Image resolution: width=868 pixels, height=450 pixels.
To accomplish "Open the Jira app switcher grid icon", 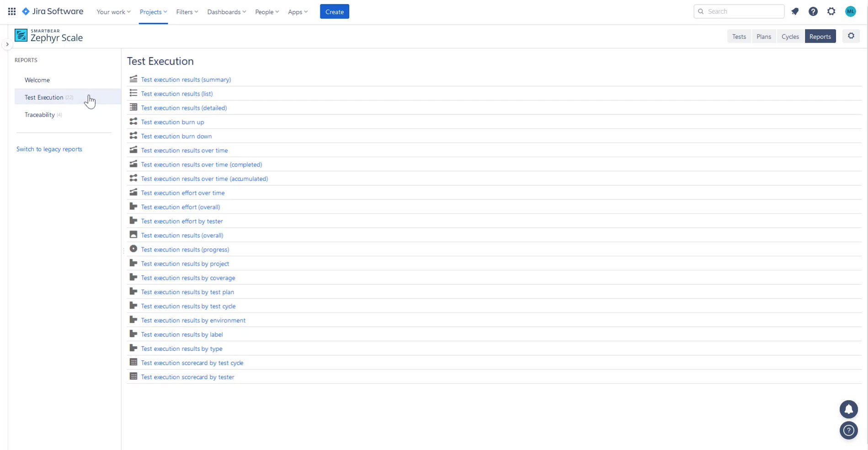I will point(12,11).
